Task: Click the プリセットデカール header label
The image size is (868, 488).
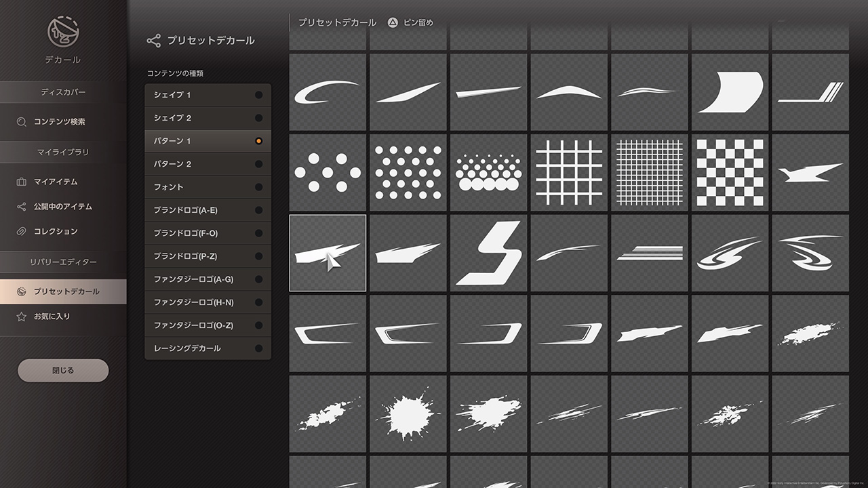Action: [x=337, y=22]
